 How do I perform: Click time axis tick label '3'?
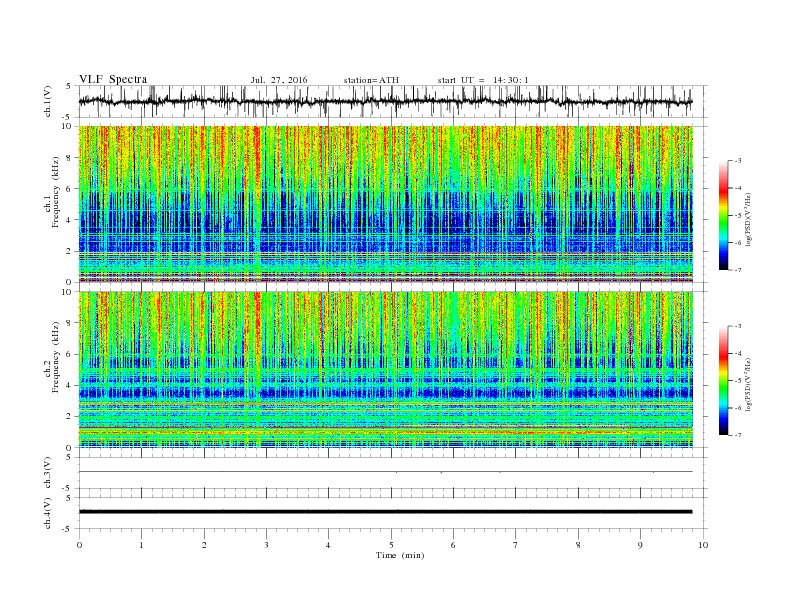(266, 545)
